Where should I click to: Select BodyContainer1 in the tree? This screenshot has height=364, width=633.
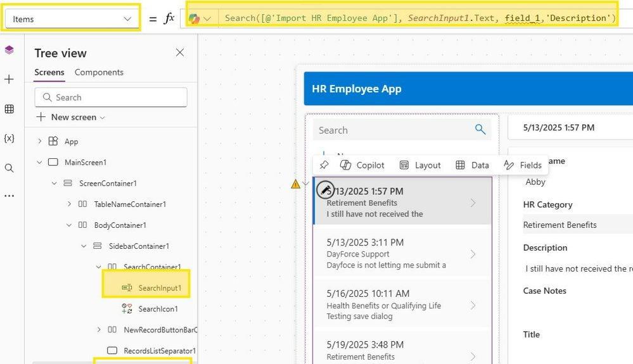[x=120, y=225]
